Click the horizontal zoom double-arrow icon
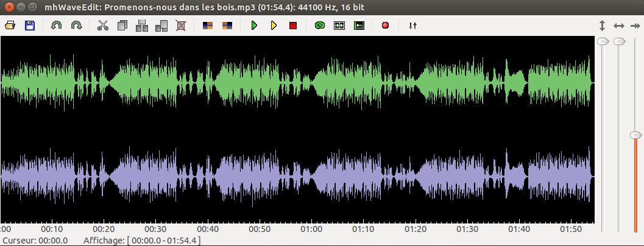Image resolution: width=644 pixels, height=246 pixels. (x=619, y=26)
